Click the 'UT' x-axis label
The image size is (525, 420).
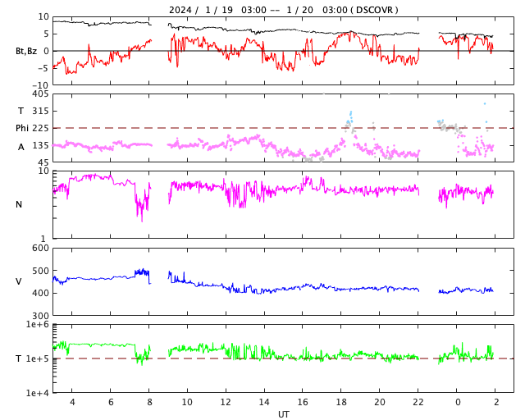(283, 414)
